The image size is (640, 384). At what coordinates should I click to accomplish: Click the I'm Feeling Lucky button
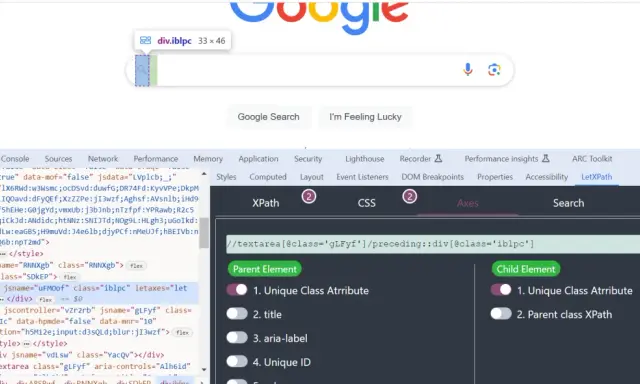point(365,117)
